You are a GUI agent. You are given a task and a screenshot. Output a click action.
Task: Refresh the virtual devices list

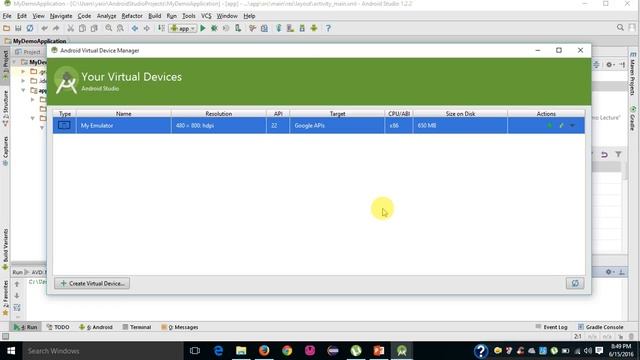pyautogui.click(x=575, y=283)
